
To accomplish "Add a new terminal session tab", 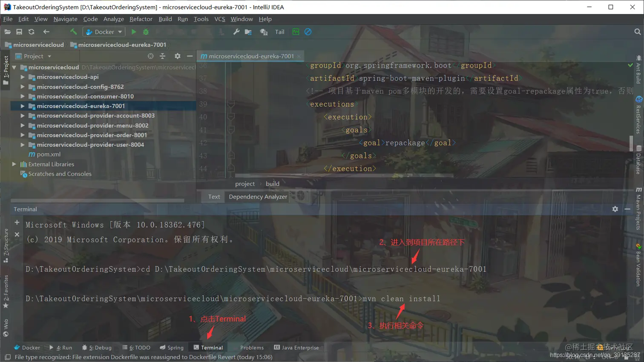I will (x=17, y=222).
